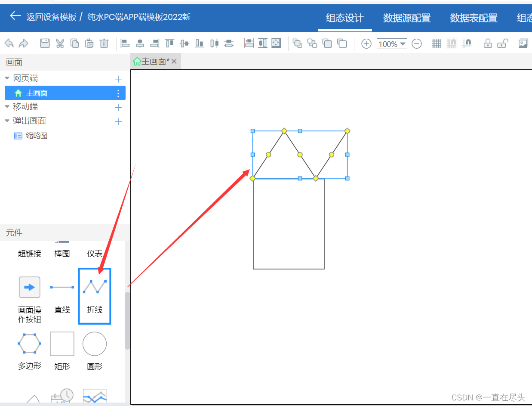The image size is (532, 406).
Task: Switch to the 组态设计 tab
Action: pyautogui.click(x=345, y=18)
